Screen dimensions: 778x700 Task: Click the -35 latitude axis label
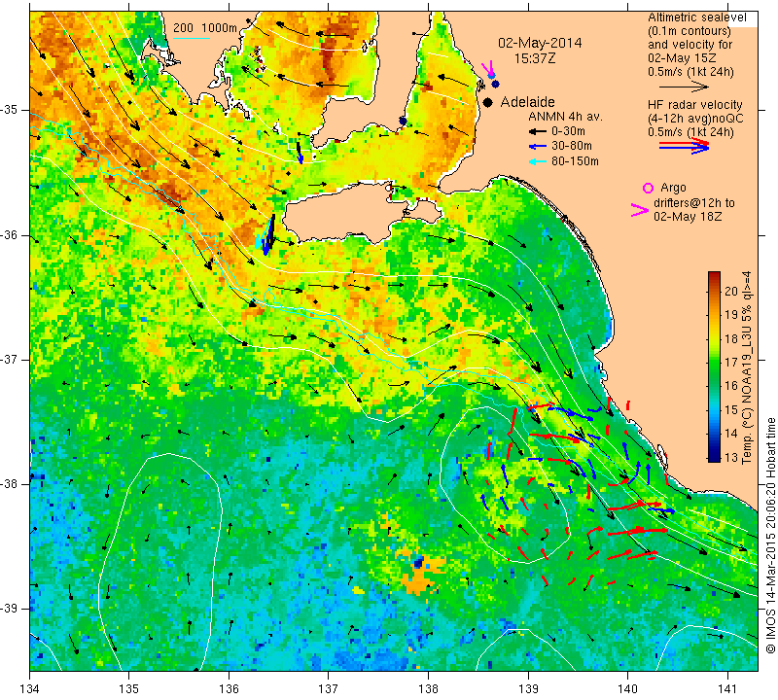coord(9,109)
